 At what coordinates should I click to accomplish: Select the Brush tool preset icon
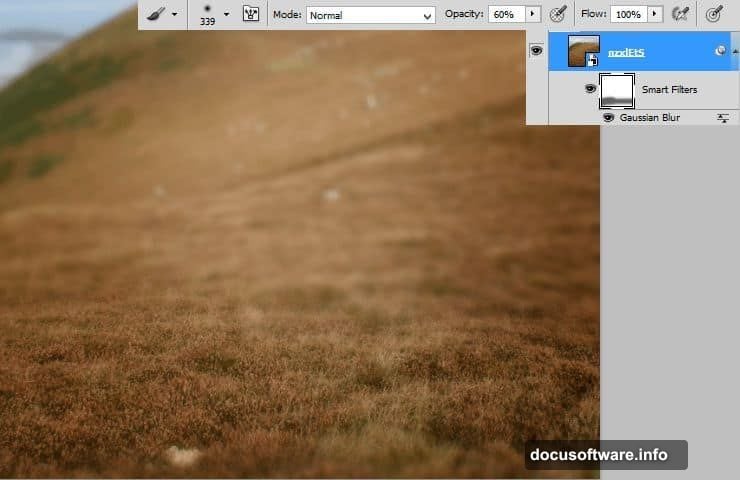pos(156,15)
